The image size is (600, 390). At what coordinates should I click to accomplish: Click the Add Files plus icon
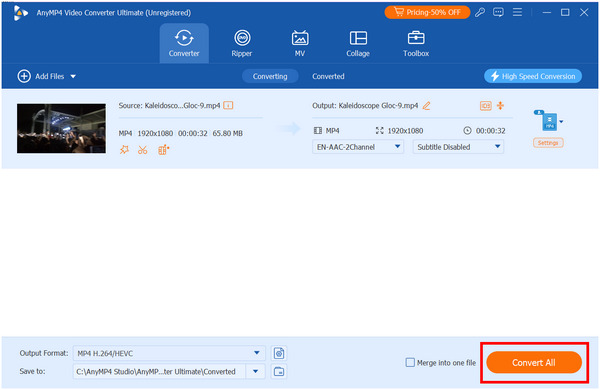pos(24,76)
